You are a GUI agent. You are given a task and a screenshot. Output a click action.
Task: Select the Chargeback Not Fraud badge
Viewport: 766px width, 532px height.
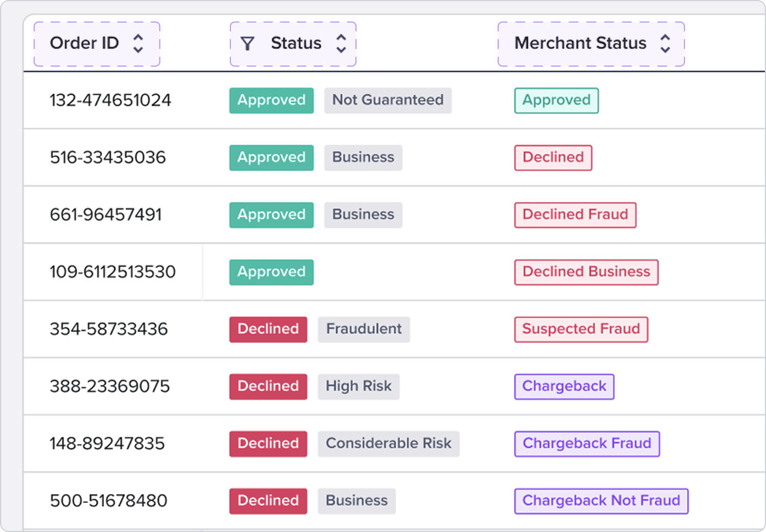click(601, 501)
